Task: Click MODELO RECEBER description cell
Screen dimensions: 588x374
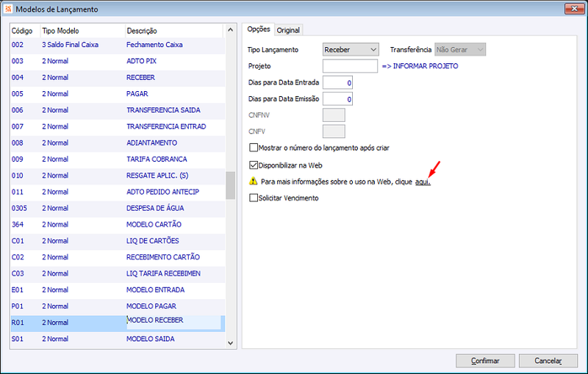Action: pyautogui.click(x=174, y=322)
